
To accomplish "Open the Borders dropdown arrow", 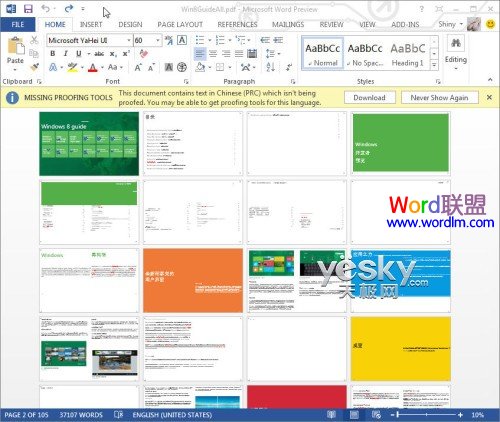I will tap(230, 68).
